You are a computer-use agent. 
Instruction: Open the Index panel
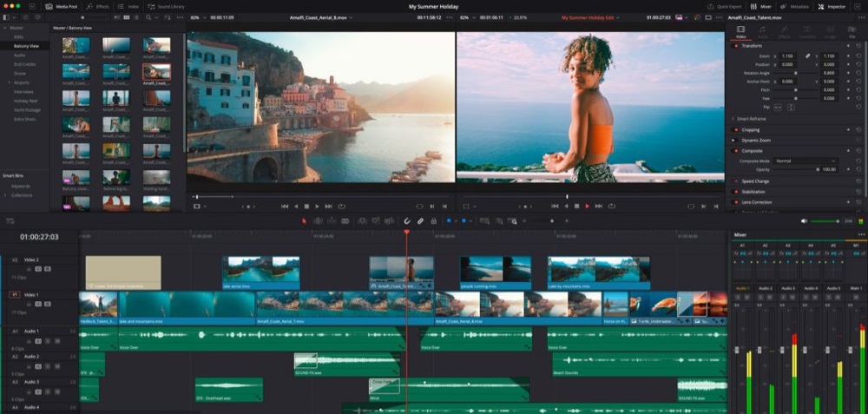128,6
